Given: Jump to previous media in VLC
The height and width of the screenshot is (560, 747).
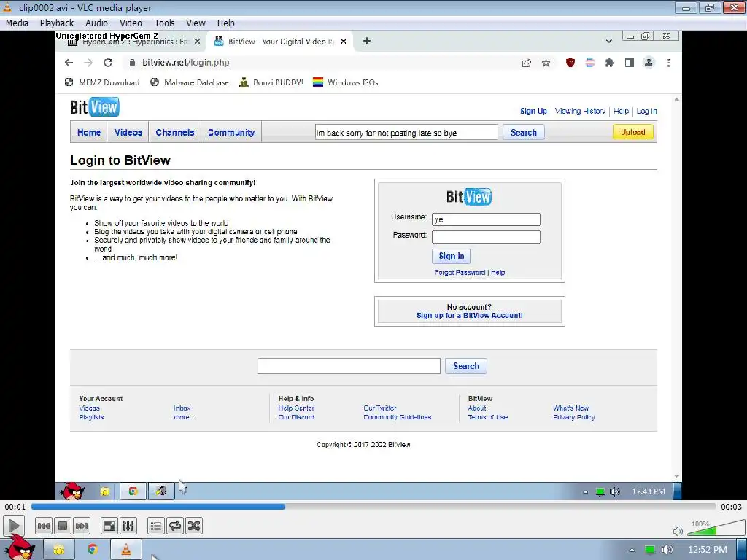Looking at the screenshot, I should tap(43, 526).
